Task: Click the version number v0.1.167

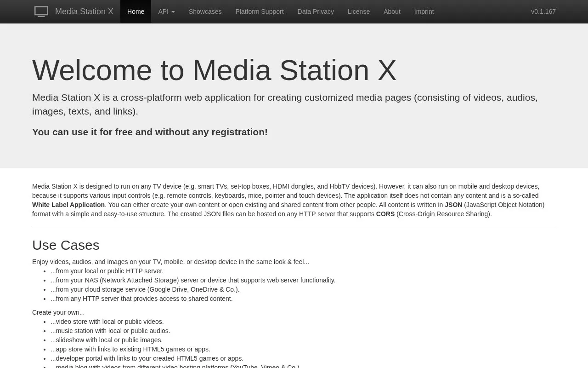Action: coord(543,11)
